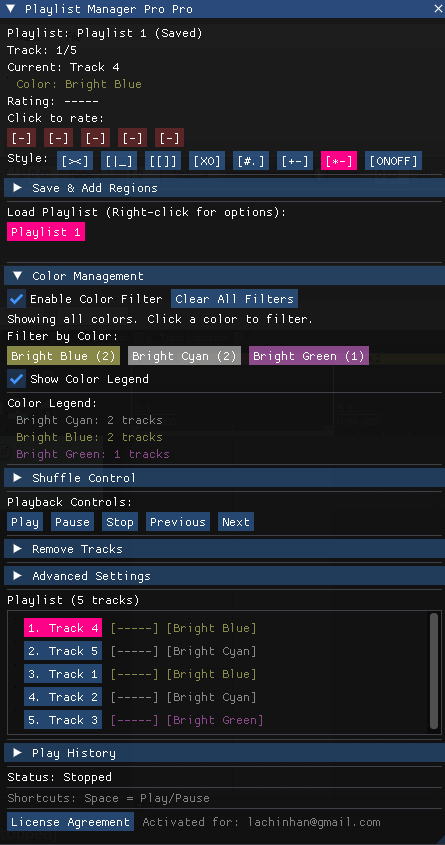The height and width of the screenshot is (845, 445).
Task: Choose the [#.] rating style
Action: 251,161
